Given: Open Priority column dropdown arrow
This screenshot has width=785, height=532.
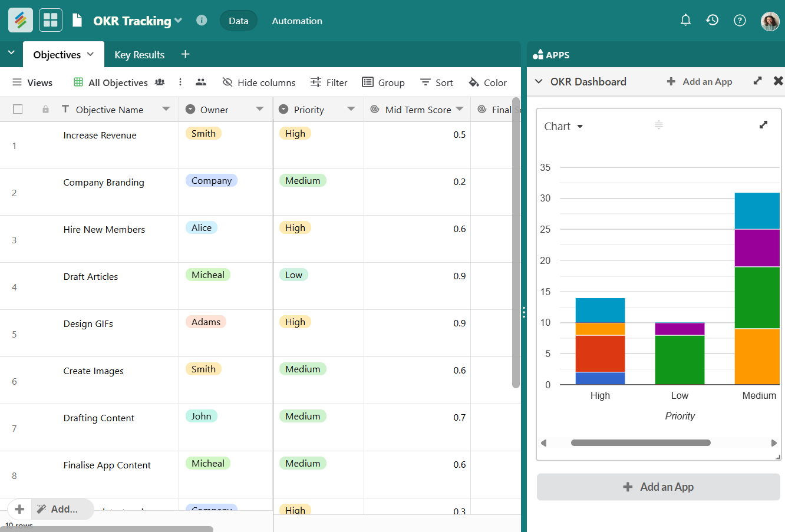Looking at the screenshot, I should point(351,109).
